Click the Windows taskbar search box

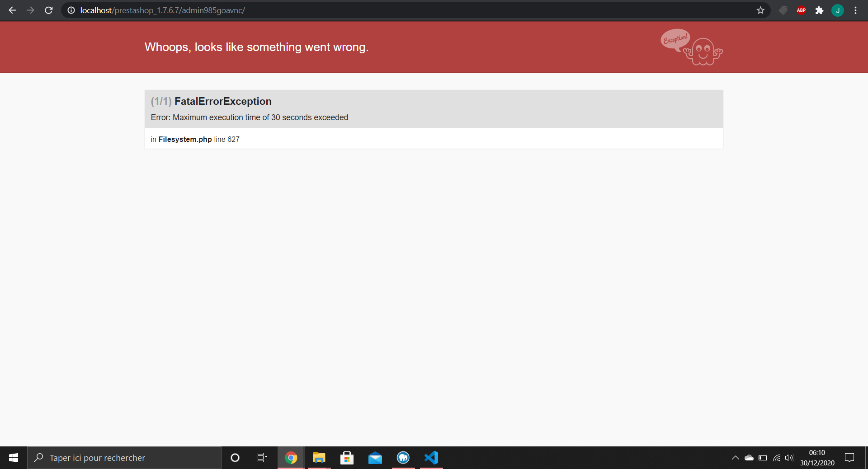pyautogui.click(x=124, y=458)
